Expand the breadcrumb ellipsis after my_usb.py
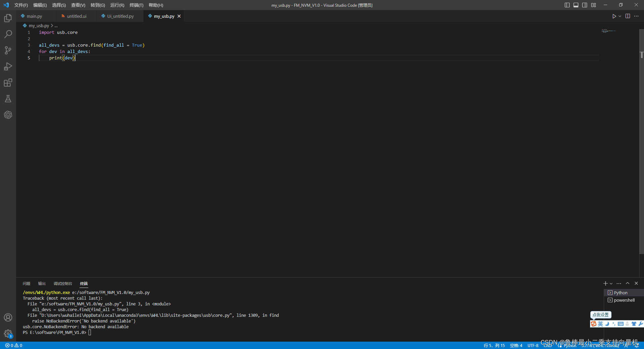The image size is (644, 349). tap(56, 26)
